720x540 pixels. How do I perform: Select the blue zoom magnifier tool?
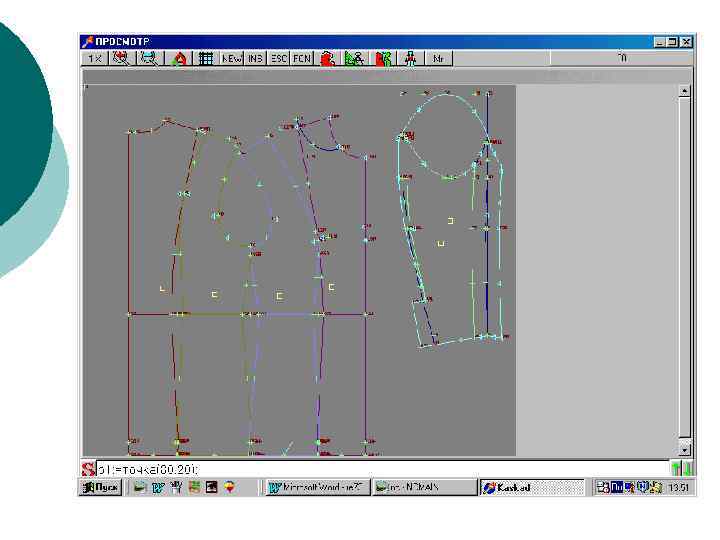[149, 58]
